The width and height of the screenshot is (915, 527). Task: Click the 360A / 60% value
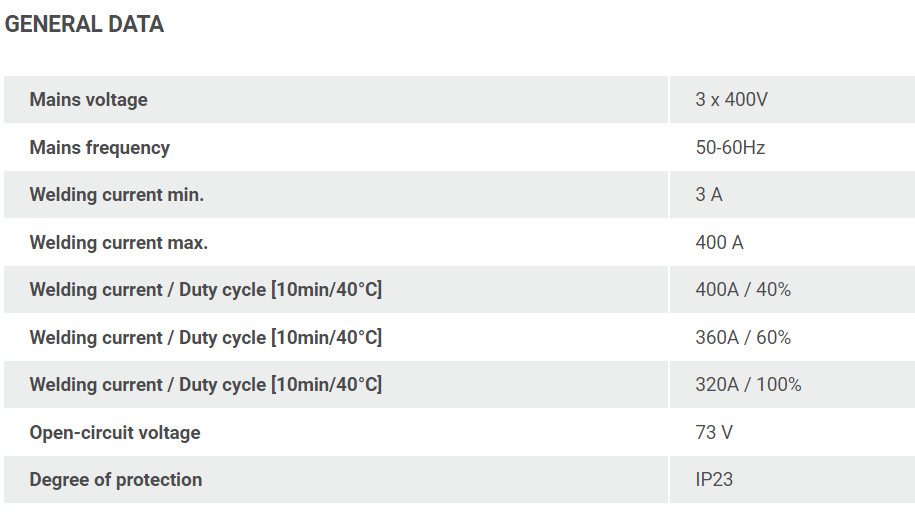742,338
